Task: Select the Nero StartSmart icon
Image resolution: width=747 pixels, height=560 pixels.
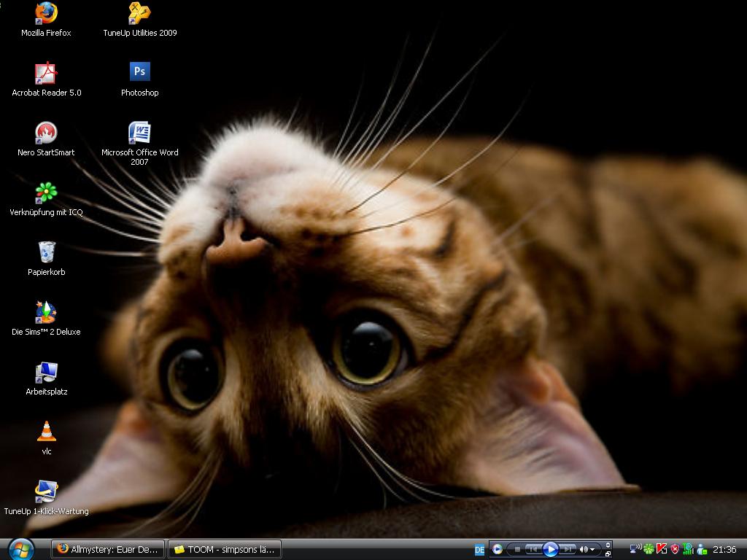Action: [46, 133]
